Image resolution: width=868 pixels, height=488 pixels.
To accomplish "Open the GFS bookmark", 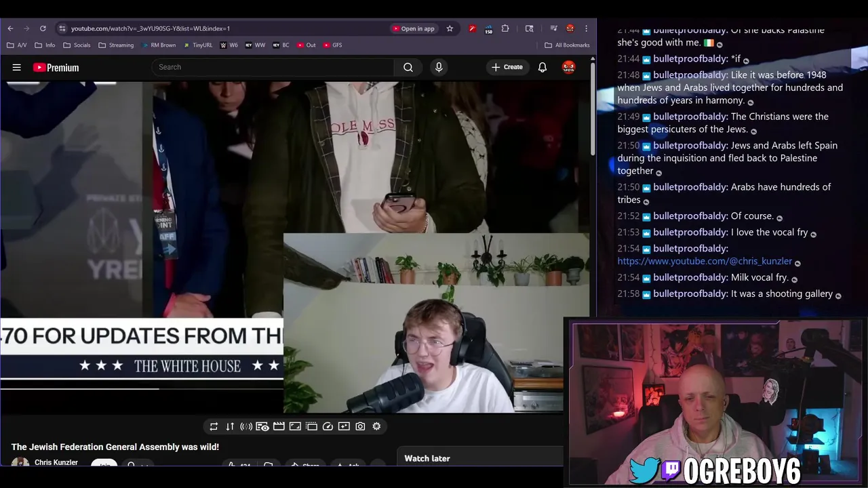I will pos(332,45).
